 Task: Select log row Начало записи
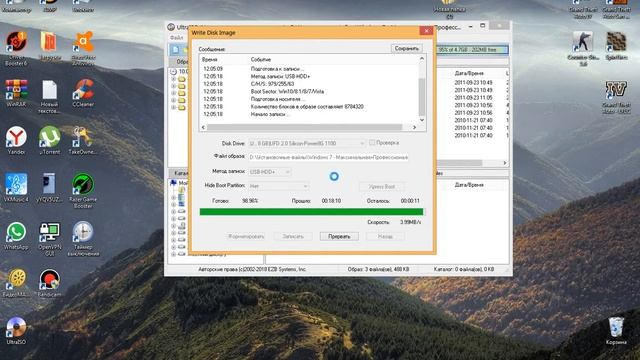point(310,114)
